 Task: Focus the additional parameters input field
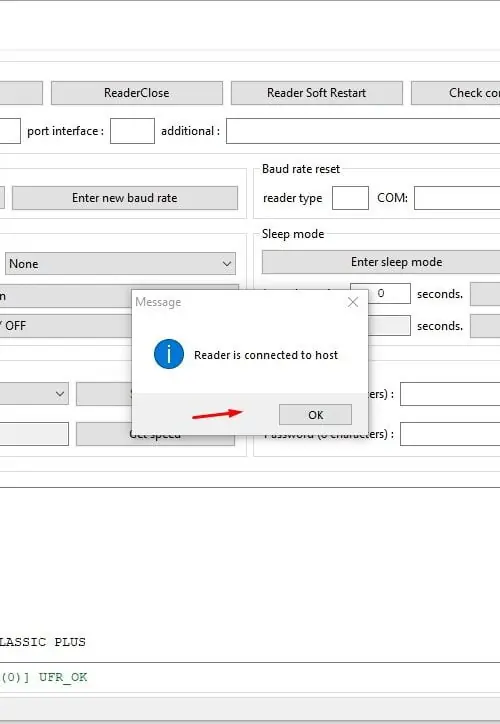click(363, 131)
